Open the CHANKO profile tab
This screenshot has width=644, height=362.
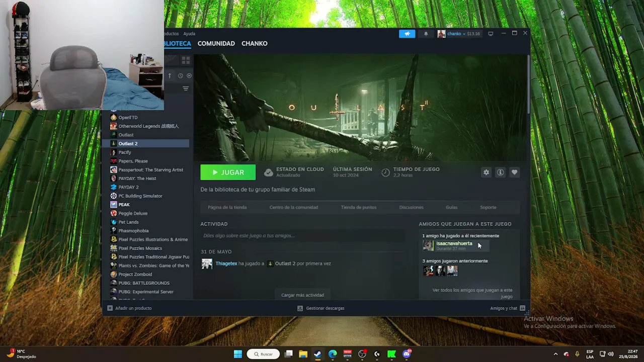point(255,44)
